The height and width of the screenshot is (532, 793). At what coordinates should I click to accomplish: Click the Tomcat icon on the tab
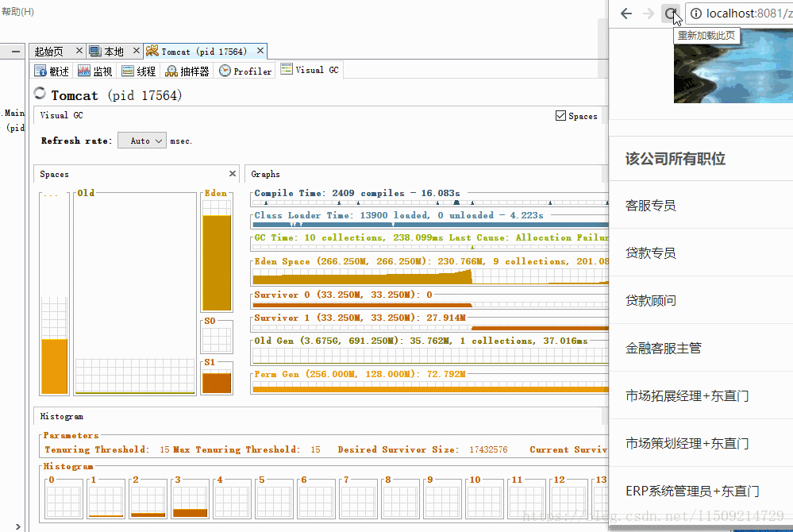[152, 51]
